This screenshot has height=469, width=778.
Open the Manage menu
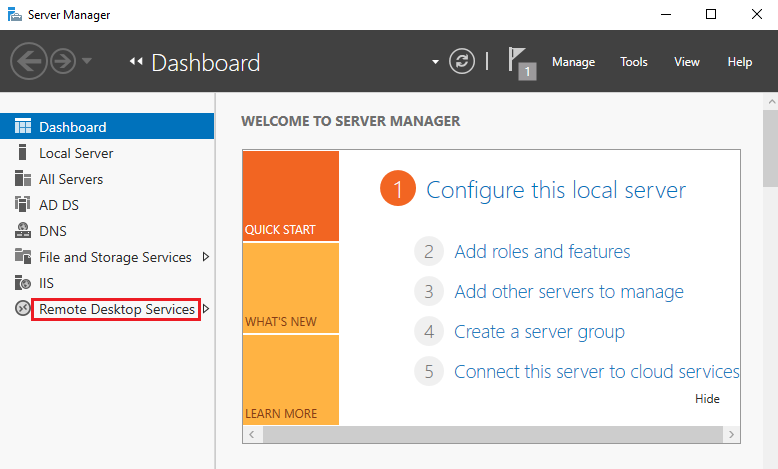[573, 62]
